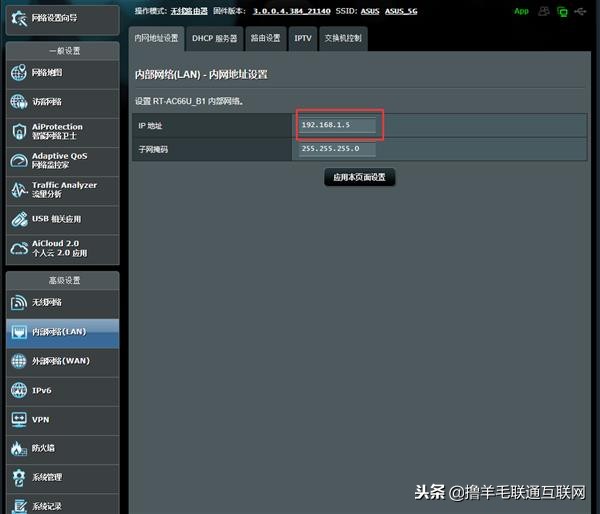Viewport: 600px width, 514px height.
Task: Open the USB 相关应用 menu label
Action: [x=56, y=219]
